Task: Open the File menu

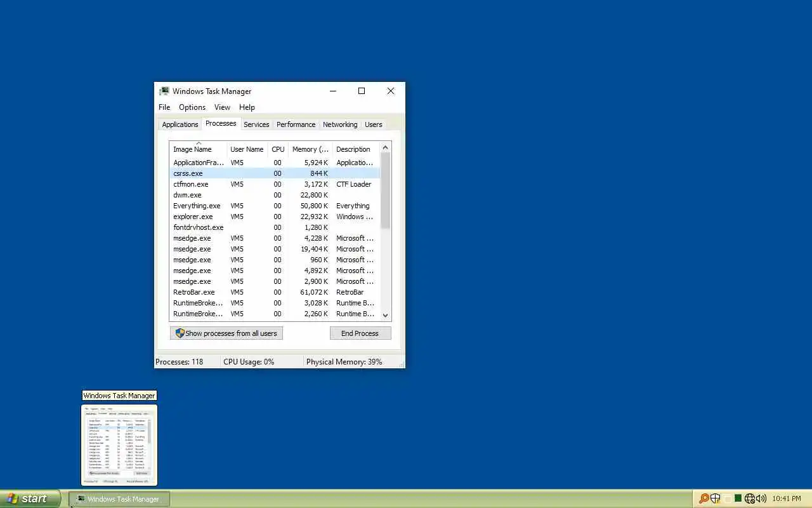Action: click(164, 107)
